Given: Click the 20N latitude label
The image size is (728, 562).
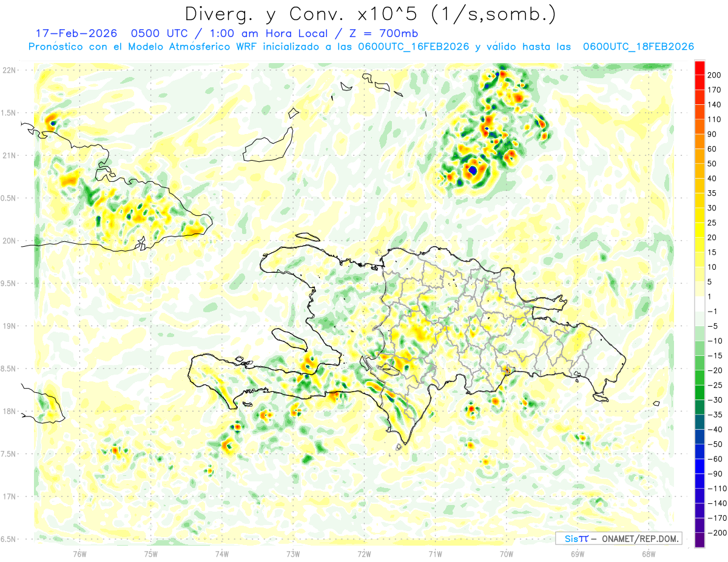Looking at the screenshot, I should point(9,241).
